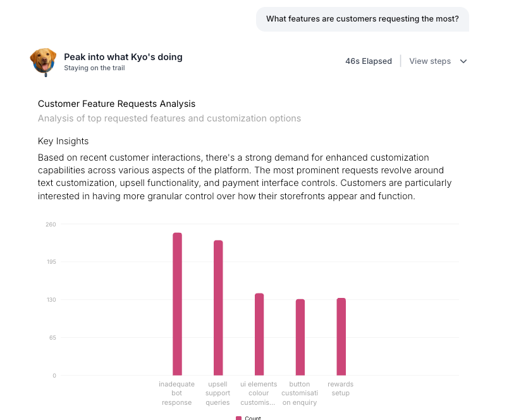Click the Staying on the trail status text
This screenshot has height=420, width=521.
click(x=94, y=68)
